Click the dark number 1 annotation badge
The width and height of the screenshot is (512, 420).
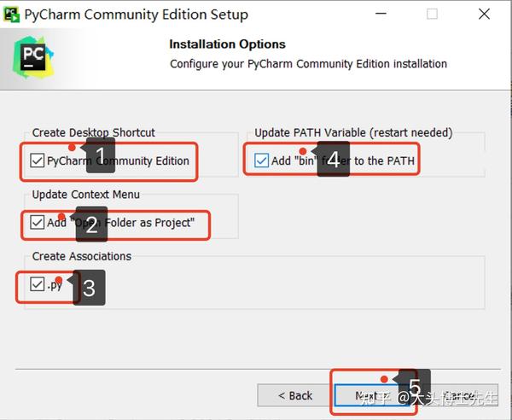[x=101, y=155]
